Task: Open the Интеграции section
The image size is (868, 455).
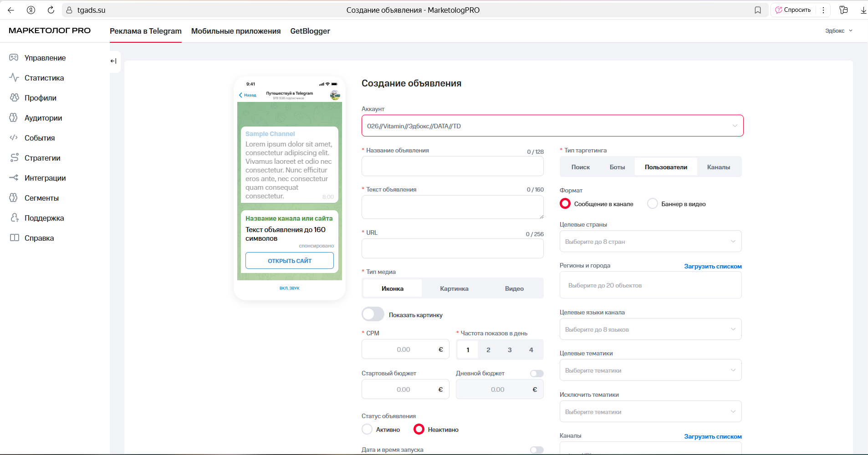Action: (45, 178)
